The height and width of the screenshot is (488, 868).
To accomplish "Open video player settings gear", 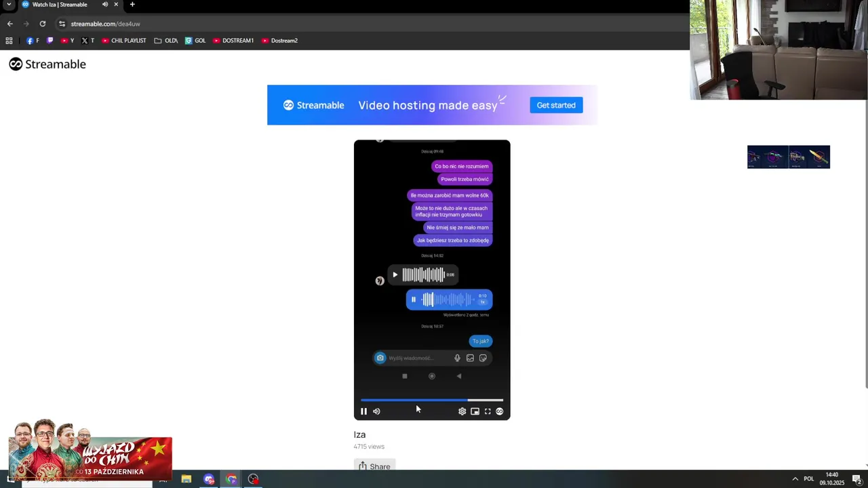I will tap(462, 411).
